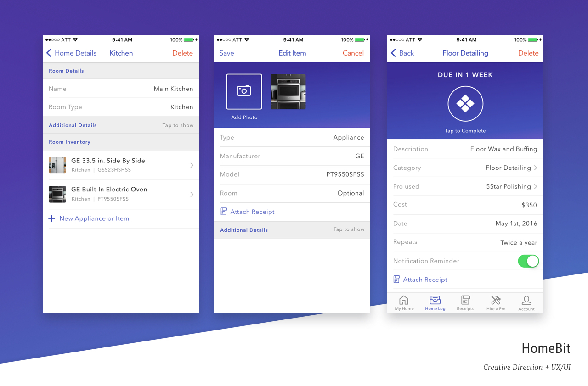The height and width of the screenshot is (386, 588).
Task: Expand the Pro used 5Star Polishing chevron
Action: (535, 186)
